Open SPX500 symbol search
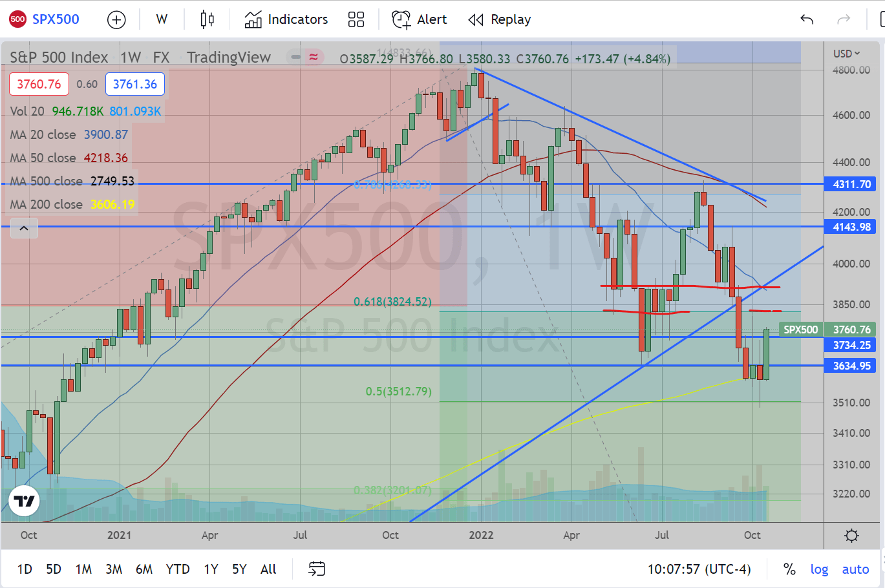 pos(44,19)
